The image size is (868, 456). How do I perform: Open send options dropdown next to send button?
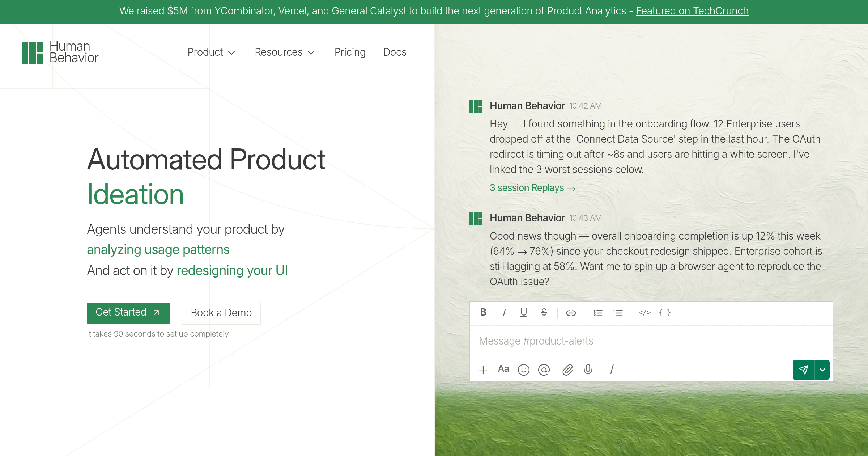(822, 370)
